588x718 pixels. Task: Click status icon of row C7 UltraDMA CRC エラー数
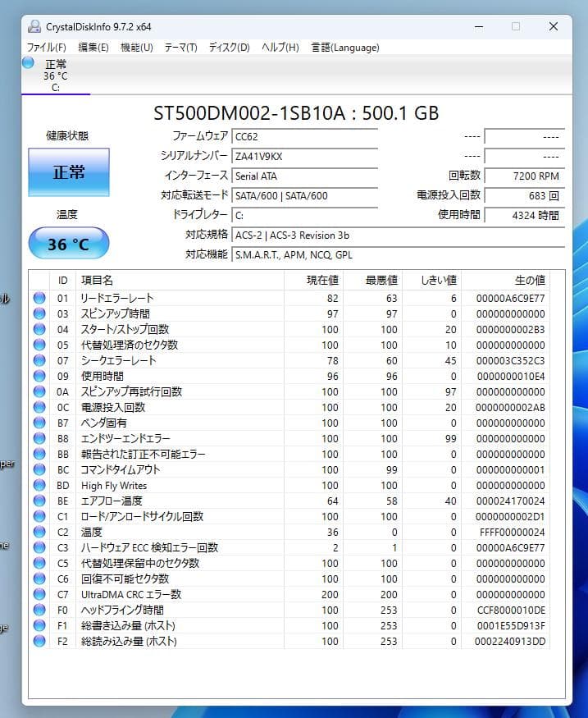coord(39,594)
